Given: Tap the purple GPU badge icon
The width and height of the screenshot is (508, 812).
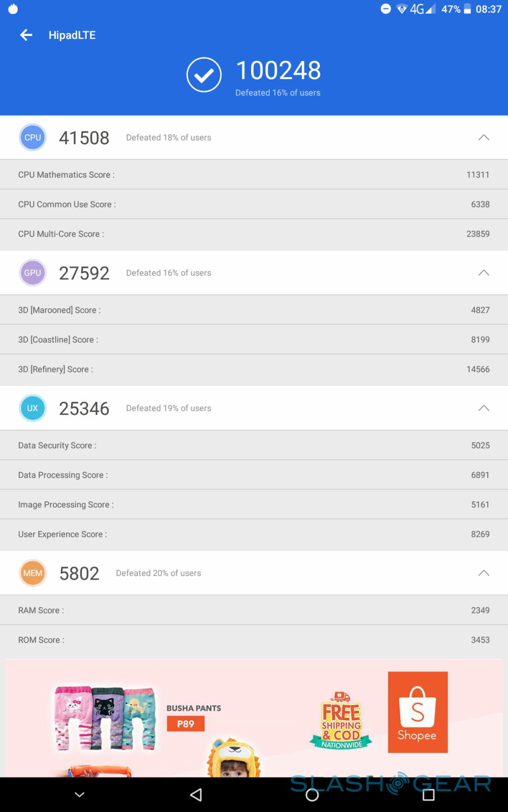Looking at the screenshot, I should coord(33,273).
